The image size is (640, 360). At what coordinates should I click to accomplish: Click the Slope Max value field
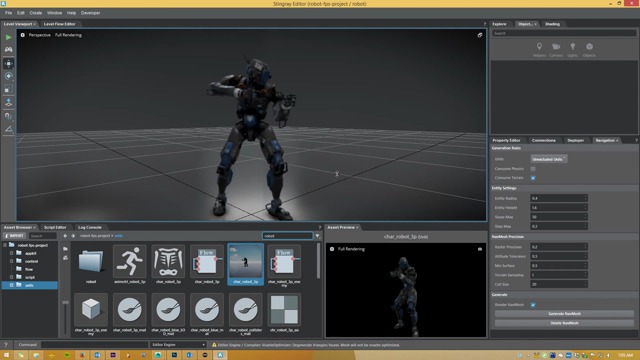point(559,217)
